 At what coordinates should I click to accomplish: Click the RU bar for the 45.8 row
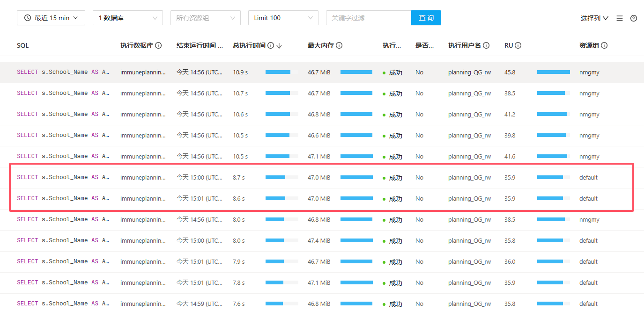click(x=553, y=72)
